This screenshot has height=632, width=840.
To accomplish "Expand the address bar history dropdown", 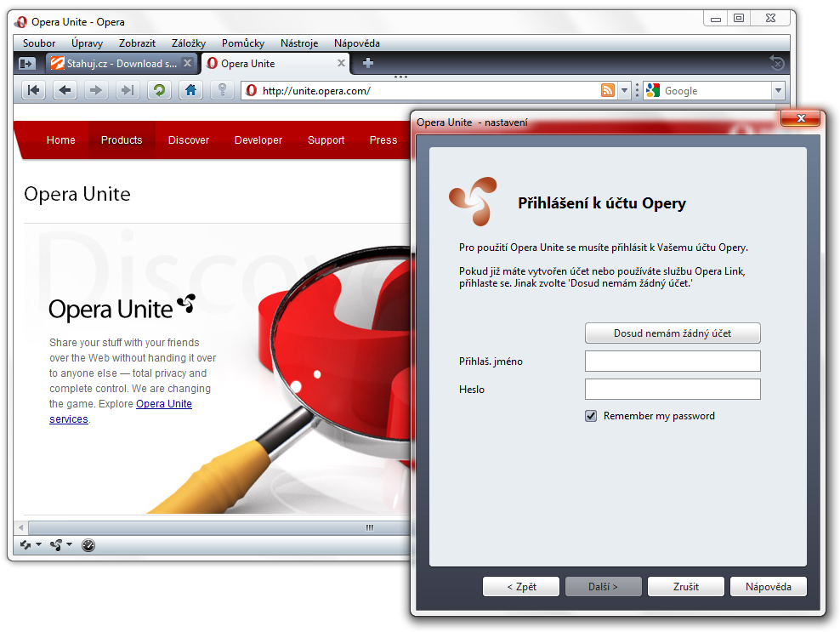I will [624, 91].
